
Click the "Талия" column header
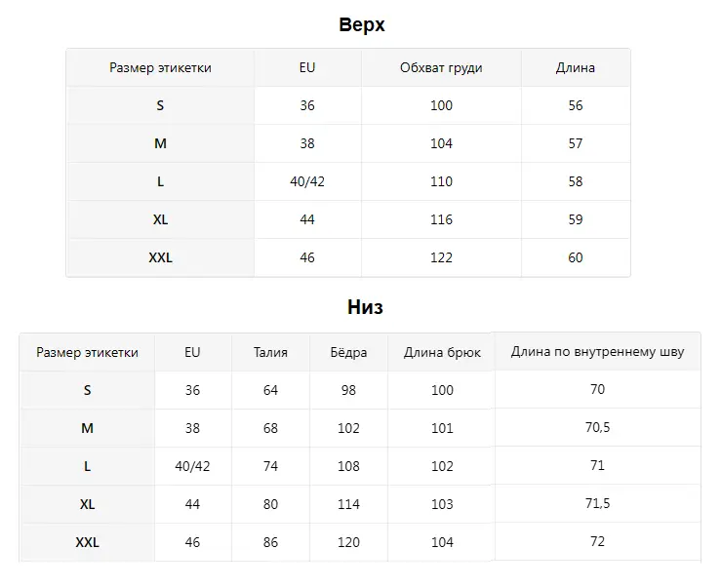[x=270, y=352]
